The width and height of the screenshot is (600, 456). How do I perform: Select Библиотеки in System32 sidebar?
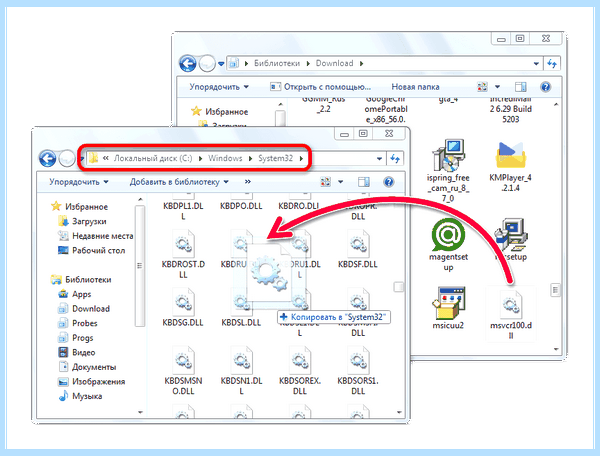click(x=81, y=280)
